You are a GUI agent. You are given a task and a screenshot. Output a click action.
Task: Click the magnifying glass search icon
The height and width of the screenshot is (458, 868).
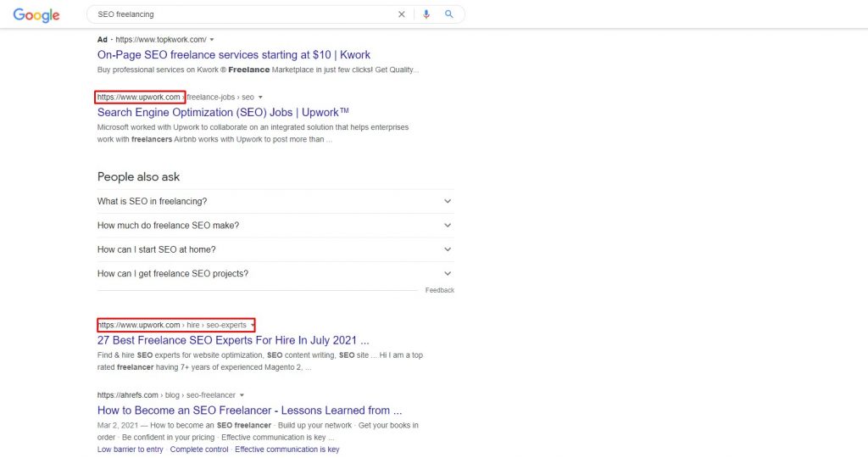pyautogui.click(x=449, y=14)
